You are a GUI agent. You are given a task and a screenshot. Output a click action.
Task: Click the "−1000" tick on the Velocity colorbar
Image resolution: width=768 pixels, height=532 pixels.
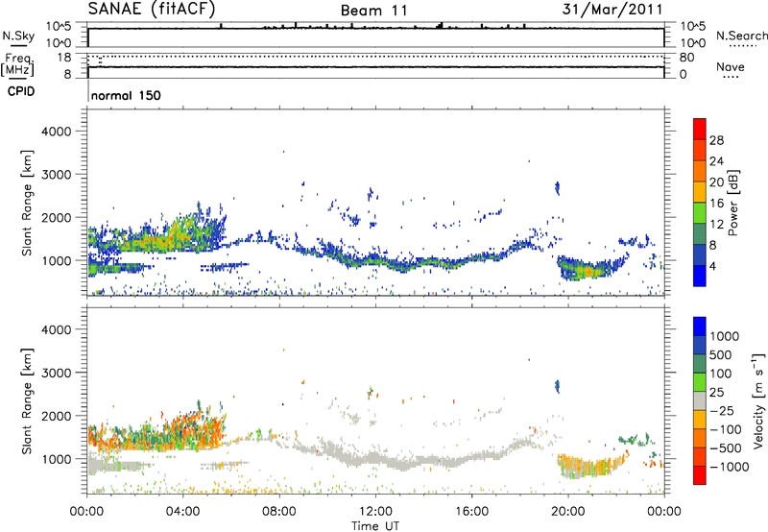click(x=730, y=467)
